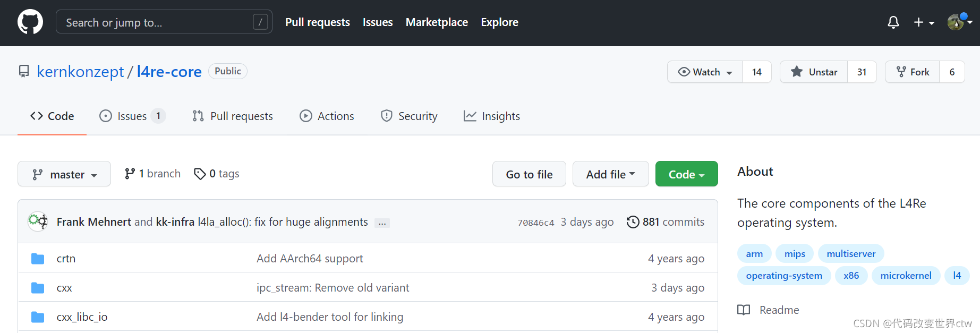The width and height of the screenshot is (980, 333).
Task: Click the Readme book icon
Action: (744, 310)
